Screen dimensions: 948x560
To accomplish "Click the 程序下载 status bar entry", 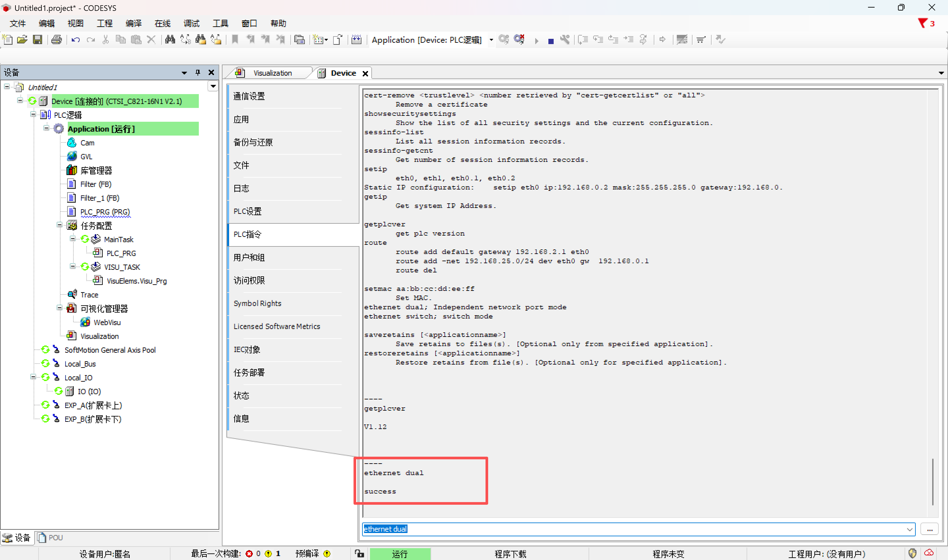I will [x=510, y=554].
